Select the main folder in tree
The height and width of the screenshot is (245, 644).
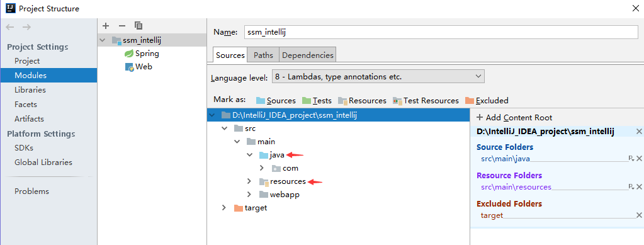(266, 142)
